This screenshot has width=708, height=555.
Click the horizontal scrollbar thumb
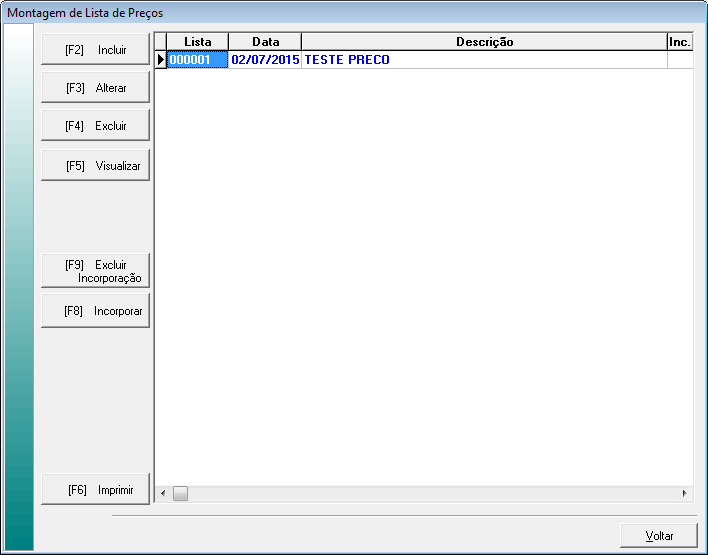(180, 493)
